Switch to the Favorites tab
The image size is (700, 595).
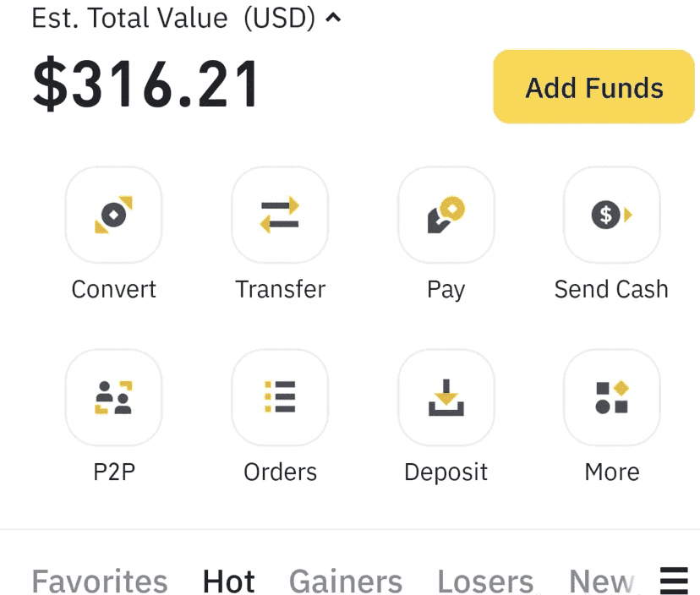(x=100, y=581)
